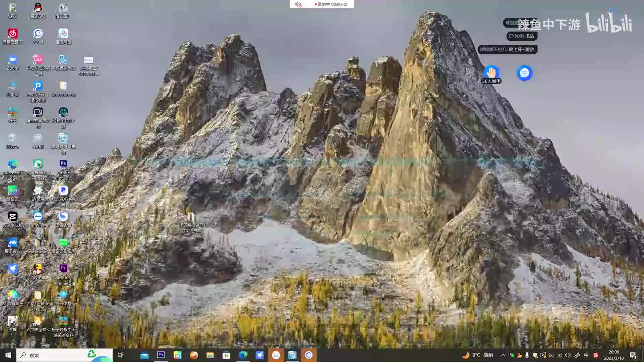The width and height of the screenshot is (644, 362).
Task: Open the Adobe Premiere desktop shortcut
Action: coord(63,274)
